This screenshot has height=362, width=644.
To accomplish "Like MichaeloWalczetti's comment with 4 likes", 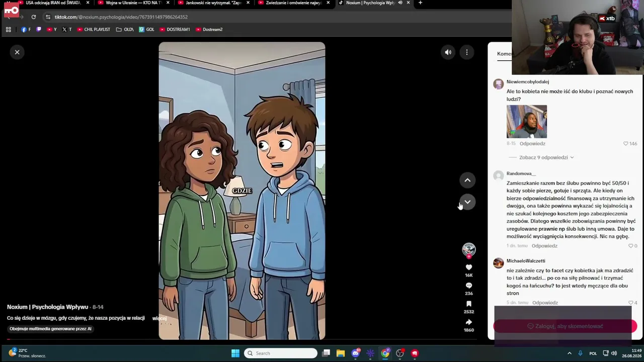I will coord(631,303).
